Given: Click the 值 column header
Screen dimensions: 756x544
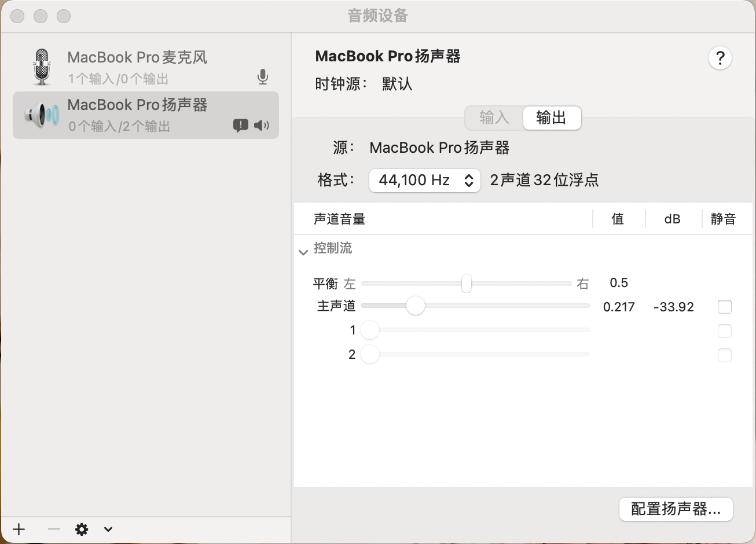Looking at the screenshot, I should (x=618, y=219).
